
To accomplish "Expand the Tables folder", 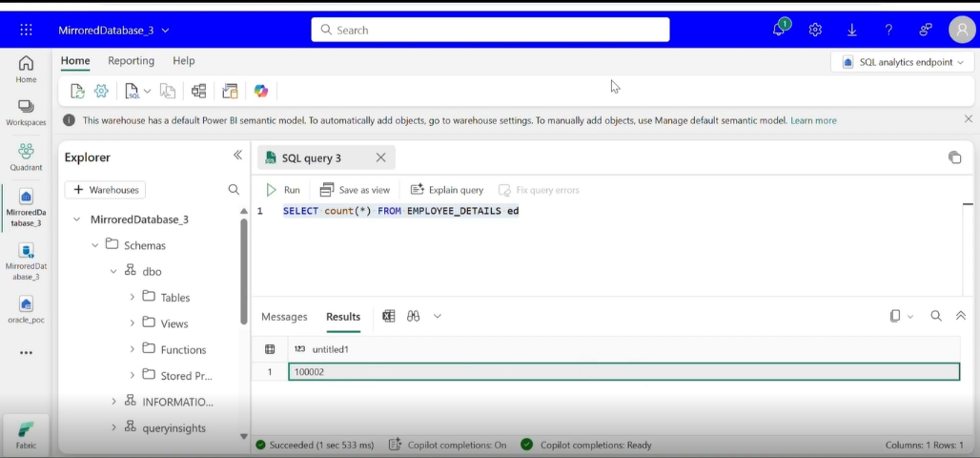I will (132, 297).
